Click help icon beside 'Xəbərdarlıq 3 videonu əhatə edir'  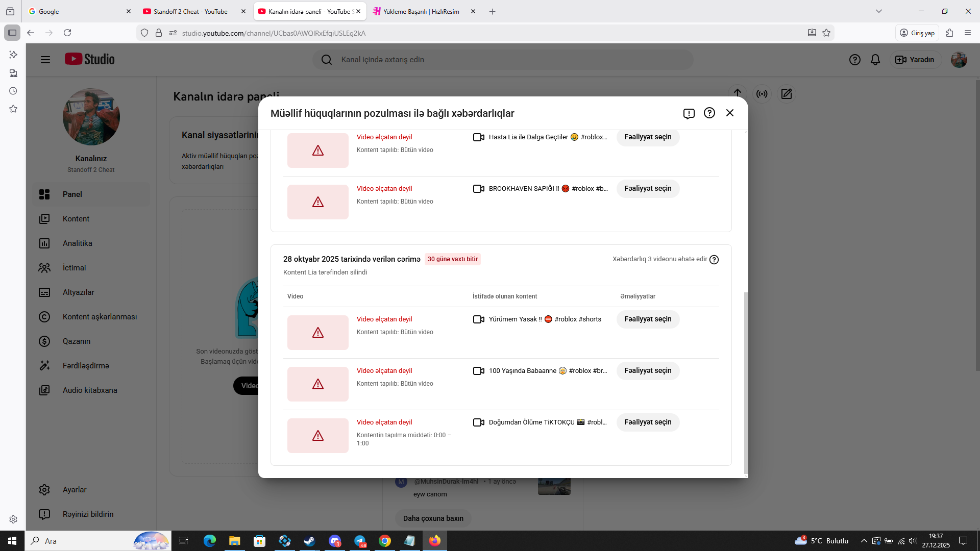coord(714,260)
